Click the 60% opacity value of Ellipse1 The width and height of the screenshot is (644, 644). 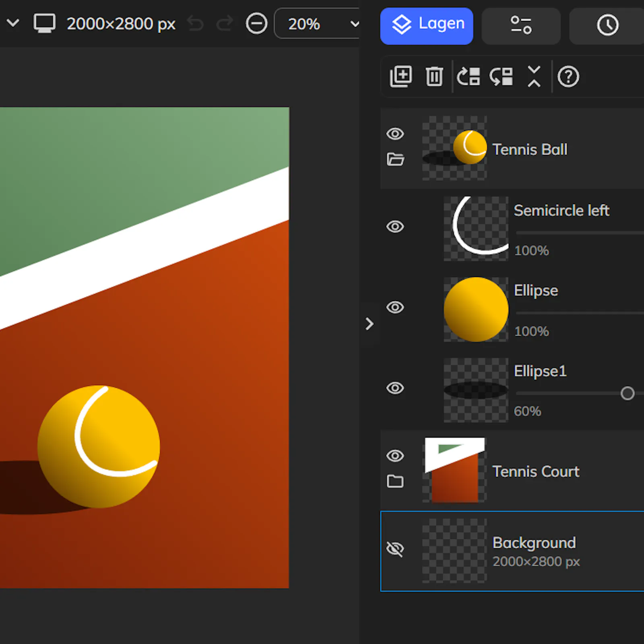tap(527, 411)
